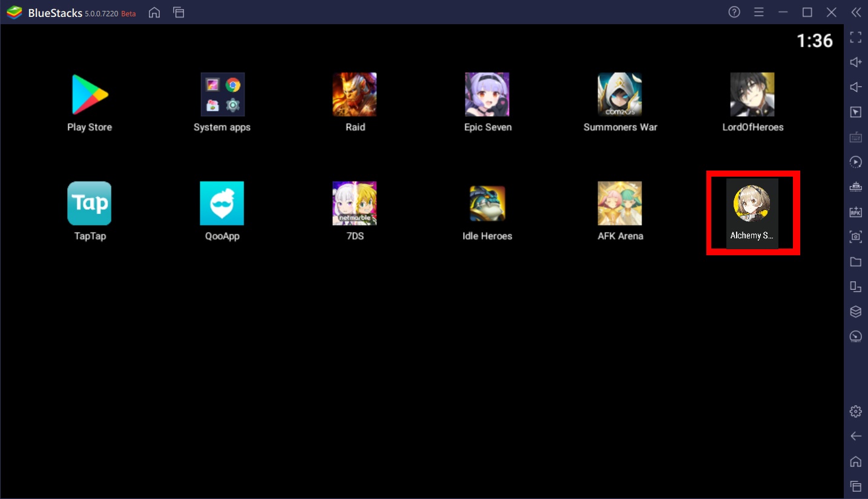Go to BlueStacks home from title bar
Screen dimensions: 868x499
154,12
